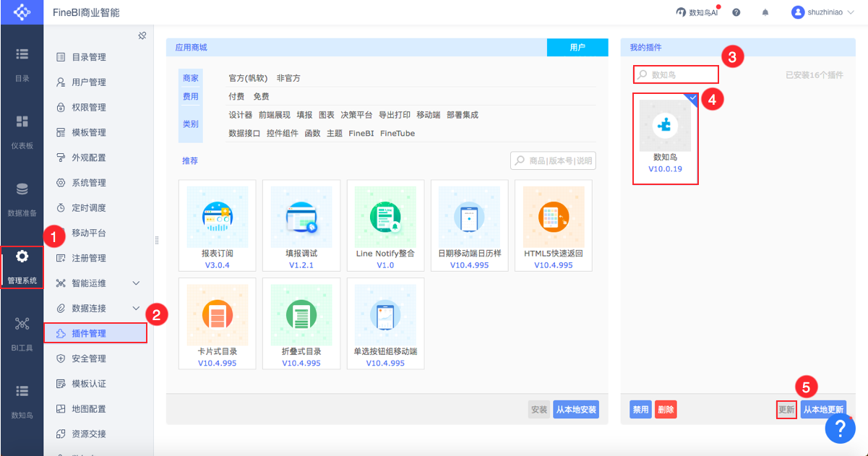The width and height of the screenshot is (868, 456).
Task: Click the 数知鸟 search field in 我的插件
Action: 676,74
